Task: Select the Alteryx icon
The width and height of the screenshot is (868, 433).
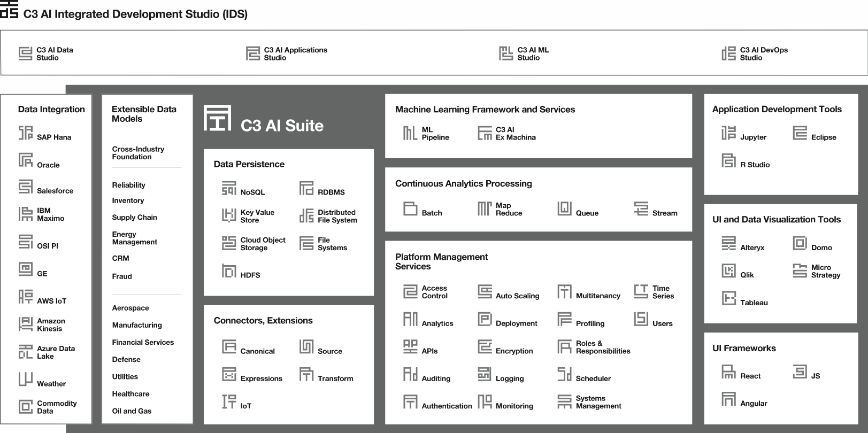Action: [728, 243]
